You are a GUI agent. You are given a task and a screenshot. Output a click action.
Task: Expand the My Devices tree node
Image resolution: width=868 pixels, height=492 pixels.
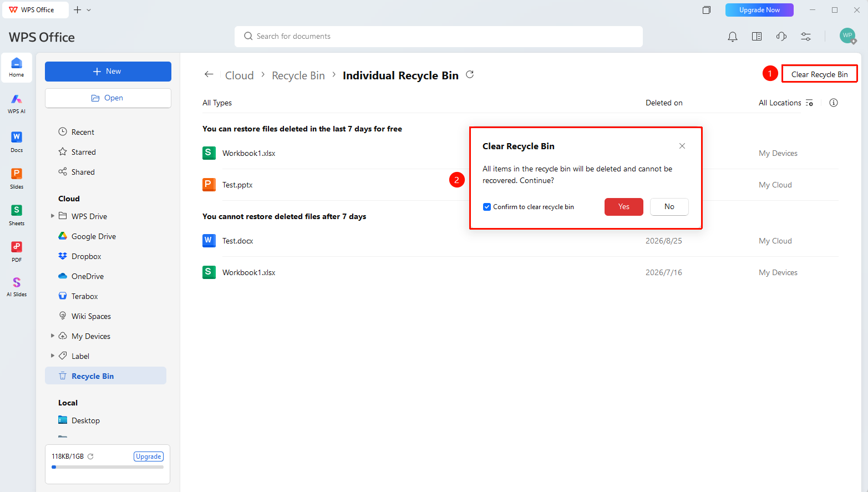coord(53,336)
